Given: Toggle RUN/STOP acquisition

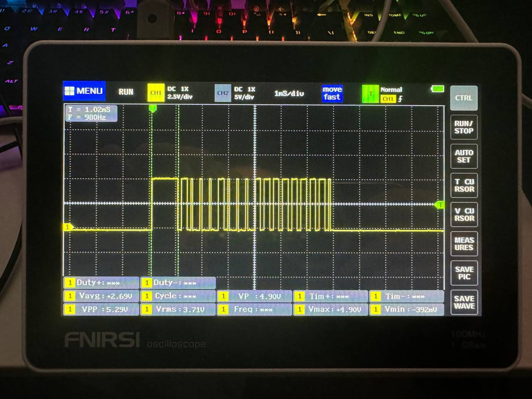Looking at the screenshot, I should point(463,127).
